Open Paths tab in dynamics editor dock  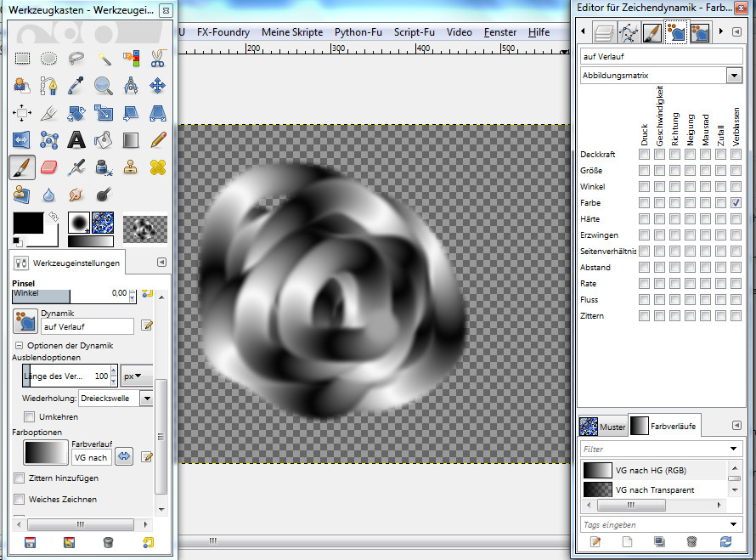[x=628, y=33]
